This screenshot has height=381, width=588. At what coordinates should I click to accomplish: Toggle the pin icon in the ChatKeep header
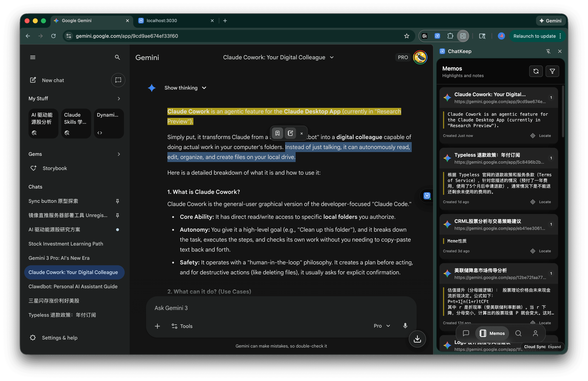(x=548, y=51)
